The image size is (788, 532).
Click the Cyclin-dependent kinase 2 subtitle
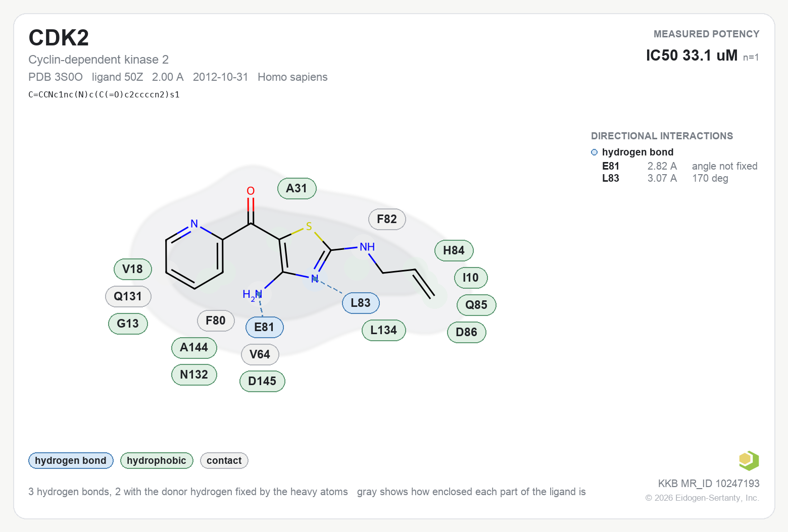98,60
